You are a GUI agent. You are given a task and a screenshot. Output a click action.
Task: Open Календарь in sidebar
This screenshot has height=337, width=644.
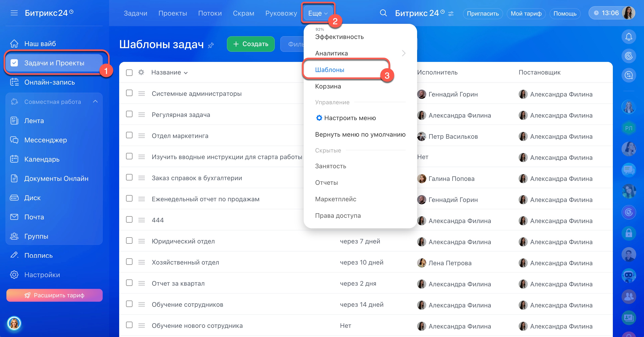42,159
